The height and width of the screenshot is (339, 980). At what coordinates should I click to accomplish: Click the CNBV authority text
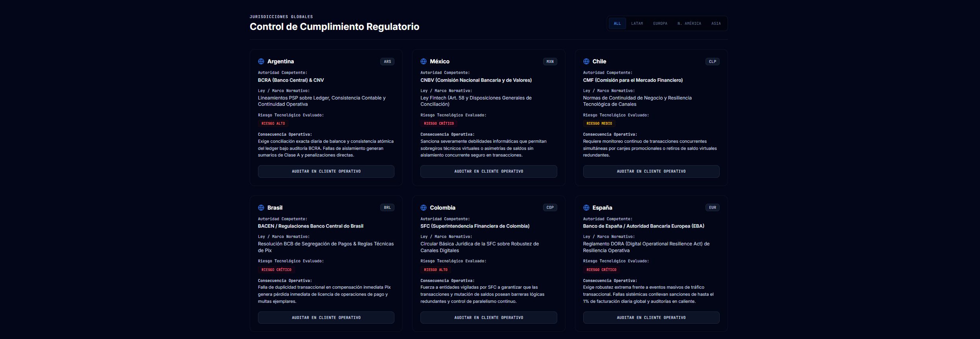[476, 80]
